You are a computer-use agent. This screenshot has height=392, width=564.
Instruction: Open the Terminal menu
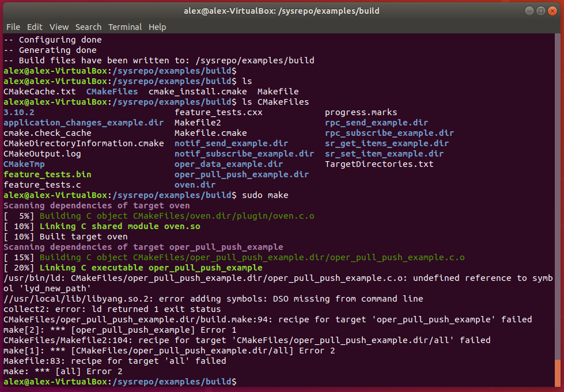[125, 26]
